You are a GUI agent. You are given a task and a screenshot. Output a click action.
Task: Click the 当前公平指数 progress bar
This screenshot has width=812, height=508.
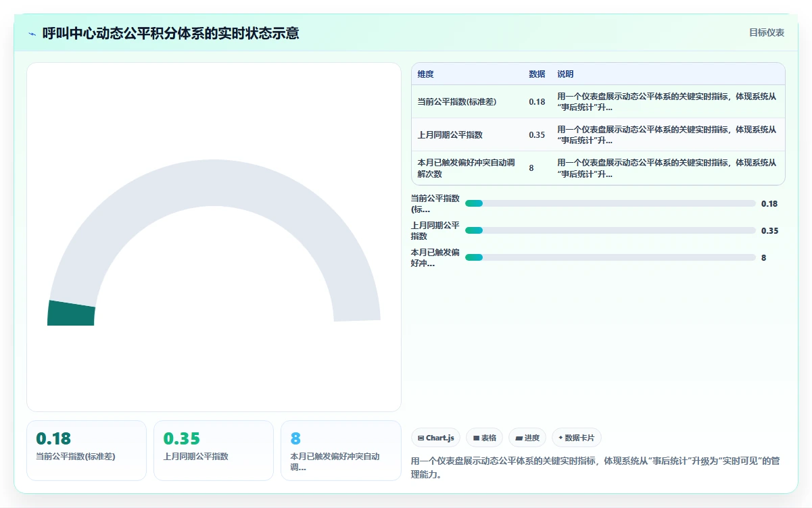pyautogui.click(x=611, y=203)
